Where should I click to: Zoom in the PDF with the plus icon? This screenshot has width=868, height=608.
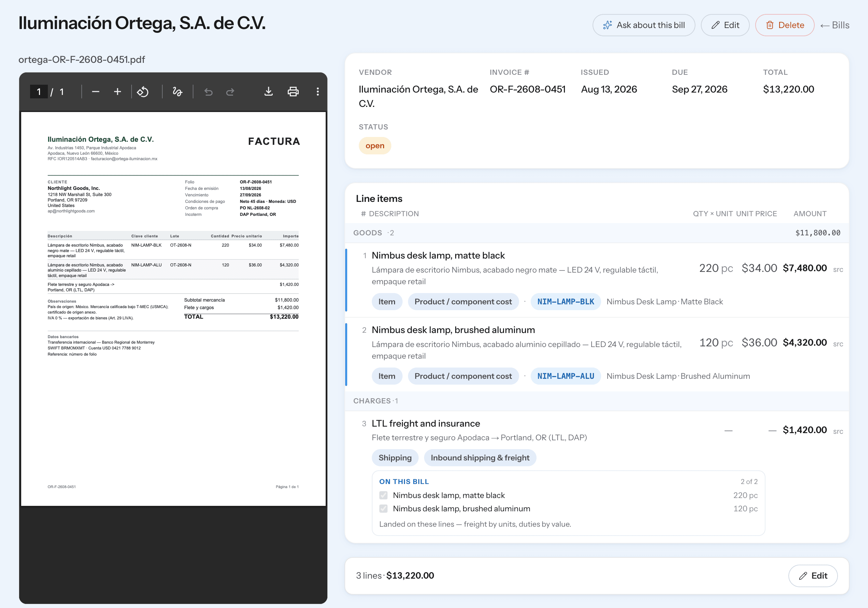click(118, 92)
